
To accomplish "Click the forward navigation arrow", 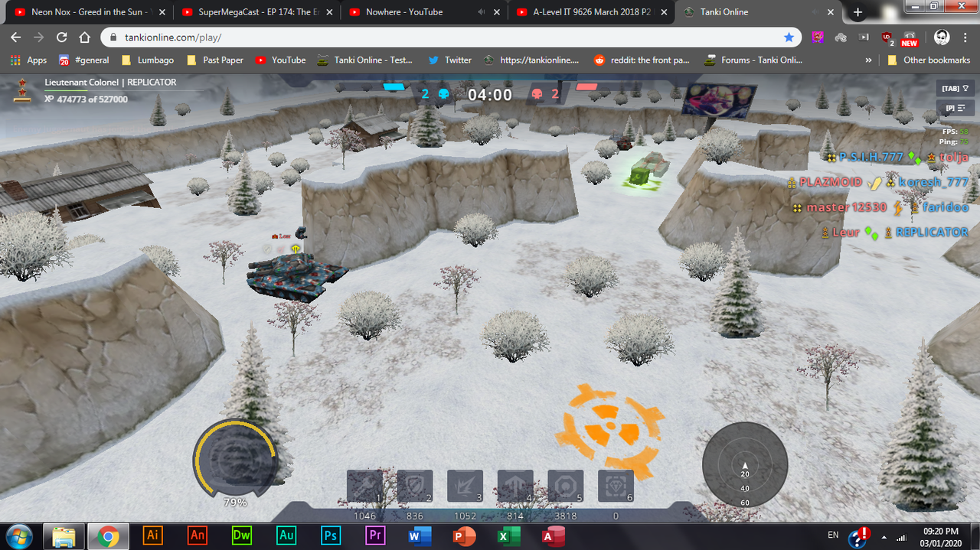I will pyautogui.click(x=39, y=37).
